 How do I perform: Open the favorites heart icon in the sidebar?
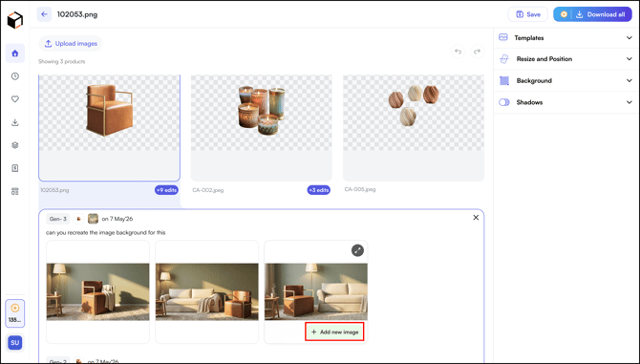[x=15, y=99]
